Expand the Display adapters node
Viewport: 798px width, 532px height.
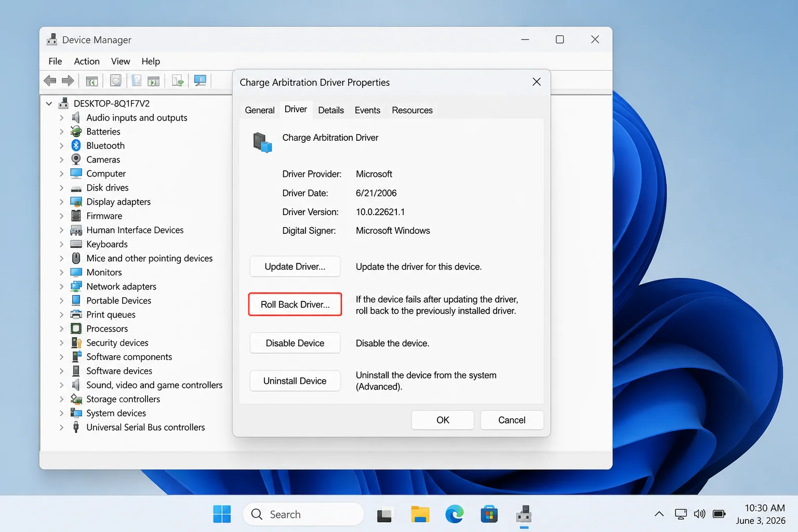point(61,202)
